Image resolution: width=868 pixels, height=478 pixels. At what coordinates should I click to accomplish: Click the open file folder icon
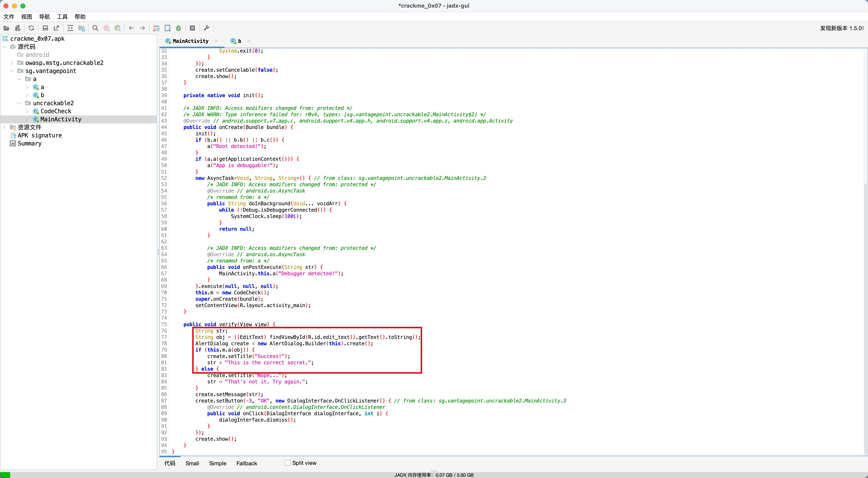point(6,28)
